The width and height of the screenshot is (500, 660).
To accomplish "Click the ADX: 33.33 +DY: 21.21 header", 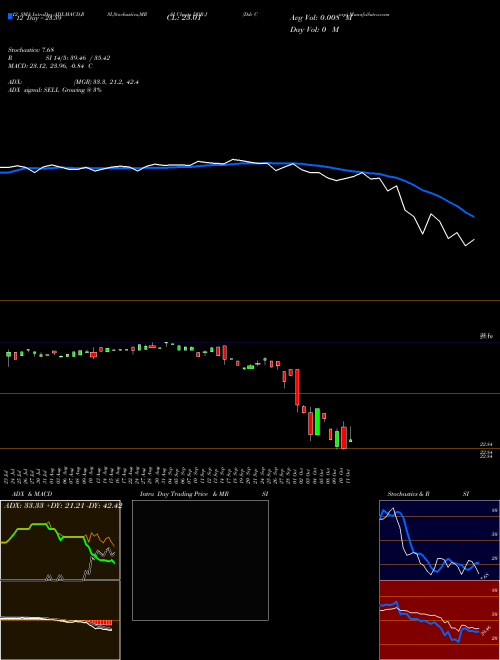I will point(63,506).
